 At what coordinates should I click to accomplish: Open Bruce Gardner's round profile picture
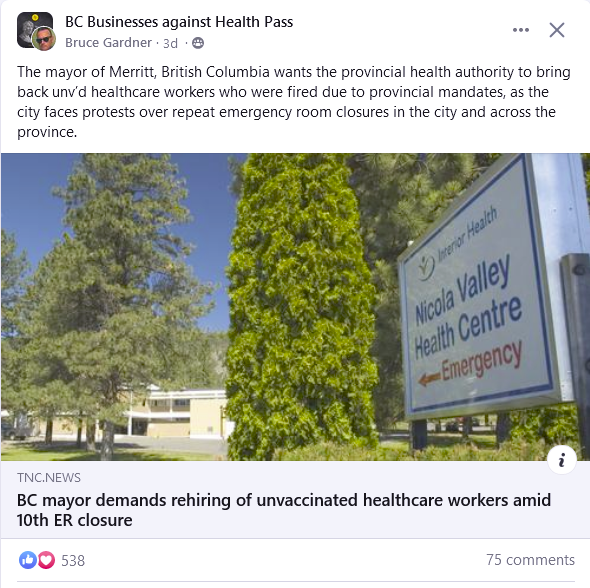click(x=44, y=39)
